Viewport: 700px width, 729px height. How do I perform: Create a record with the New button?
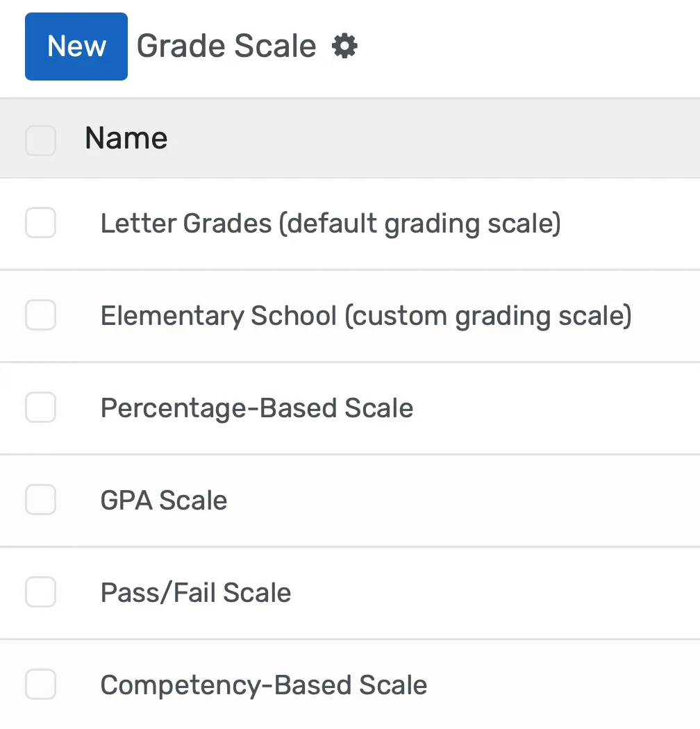(x=76, y=46)
